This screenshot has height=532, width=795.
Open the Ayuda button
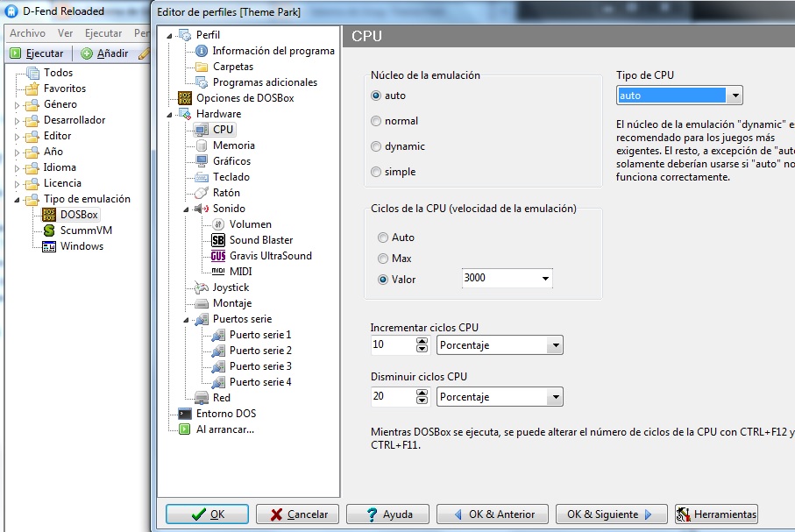(388, 514)
